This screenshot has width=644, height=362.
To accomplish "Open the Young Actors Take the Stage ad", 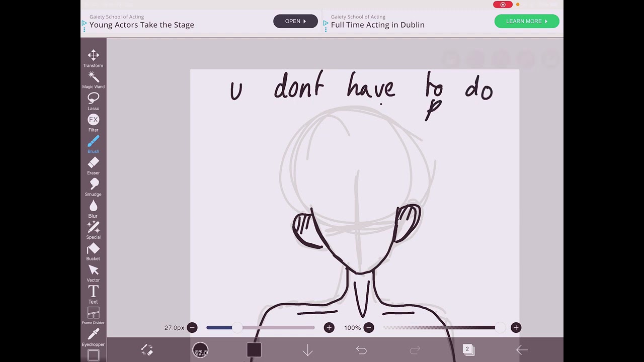I will [x=142, y=25].
